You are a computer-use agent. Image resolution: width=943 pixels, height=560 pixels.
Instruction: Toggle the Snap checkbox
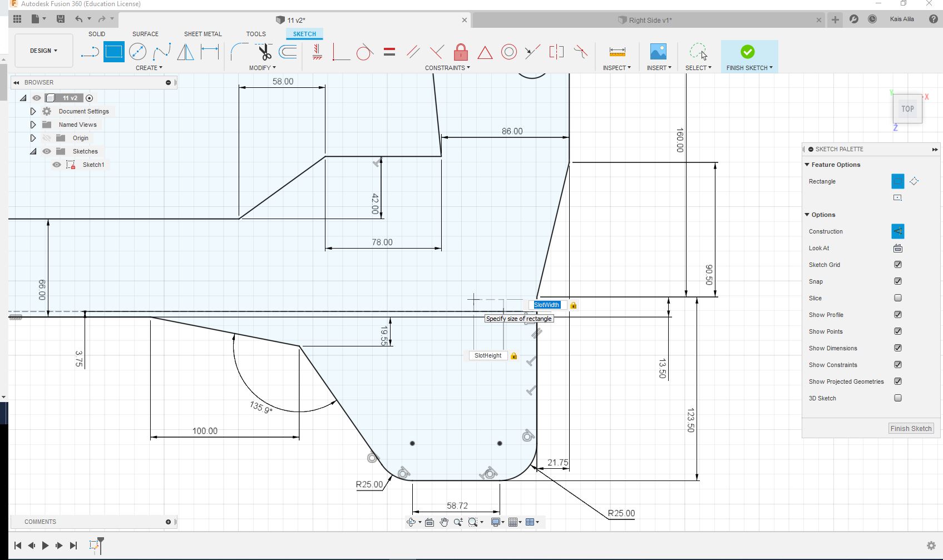pos(897,281)
